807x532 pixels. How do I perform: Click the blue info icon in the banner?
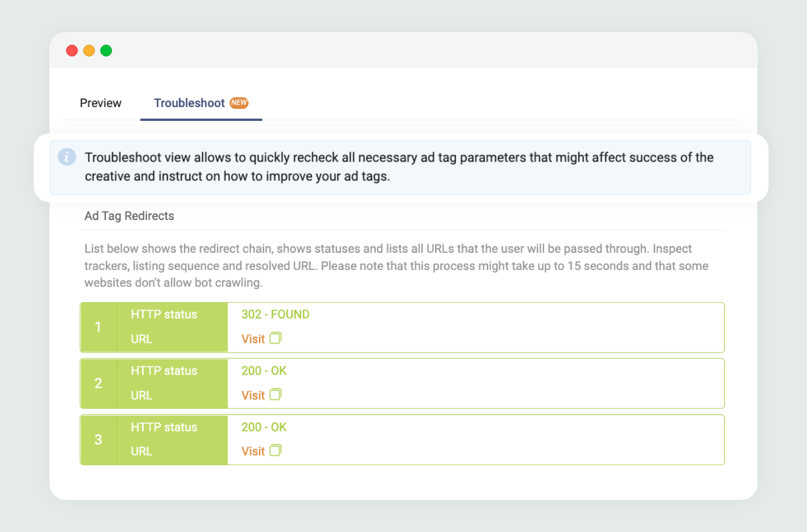(x=67, y=157)
